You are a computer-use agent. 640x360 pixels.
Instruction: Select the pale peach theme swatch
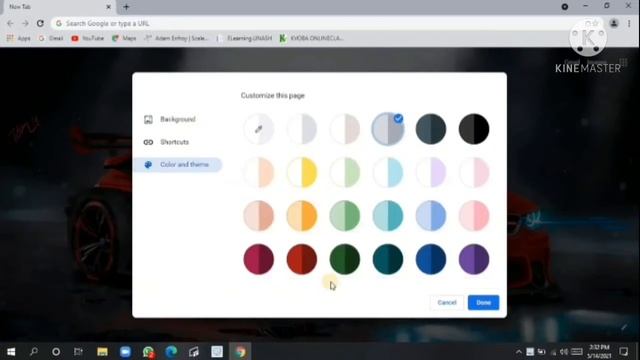coord(258,172)
